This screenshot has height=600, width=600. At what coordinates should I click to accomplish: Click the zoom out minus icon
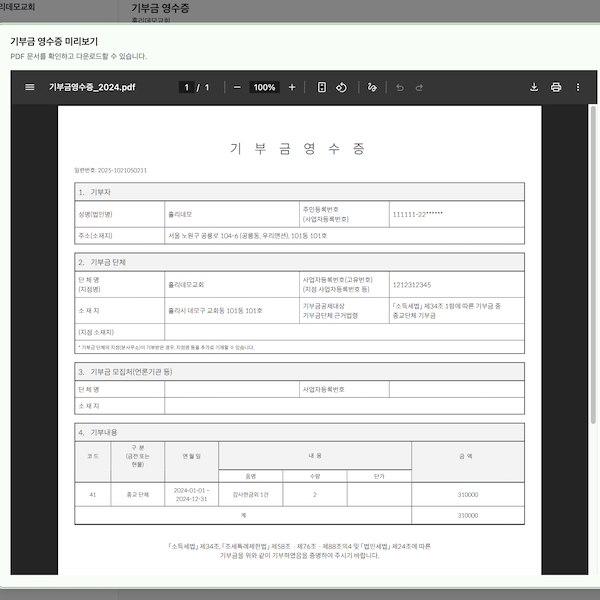tap(237, 87)
